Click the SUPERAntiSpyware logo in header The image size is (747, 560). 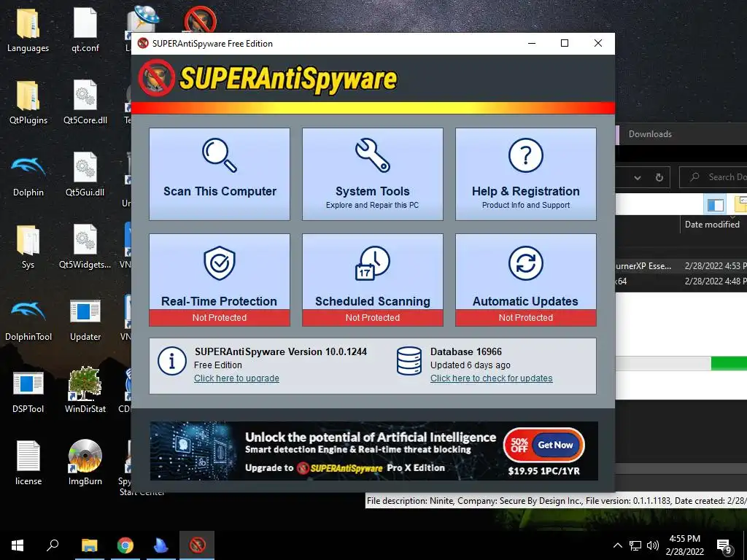[x=267, y=78]
